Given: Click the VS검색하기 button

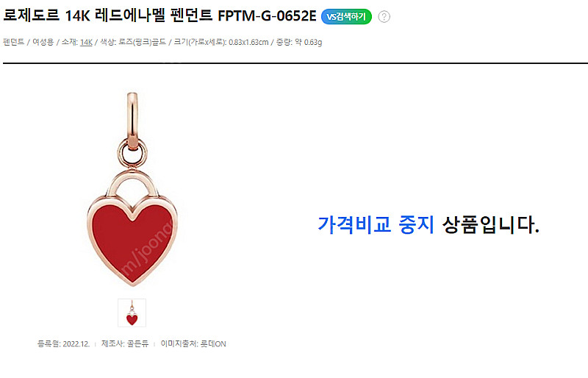Looking at the screenshot, I should coord(346,17).
